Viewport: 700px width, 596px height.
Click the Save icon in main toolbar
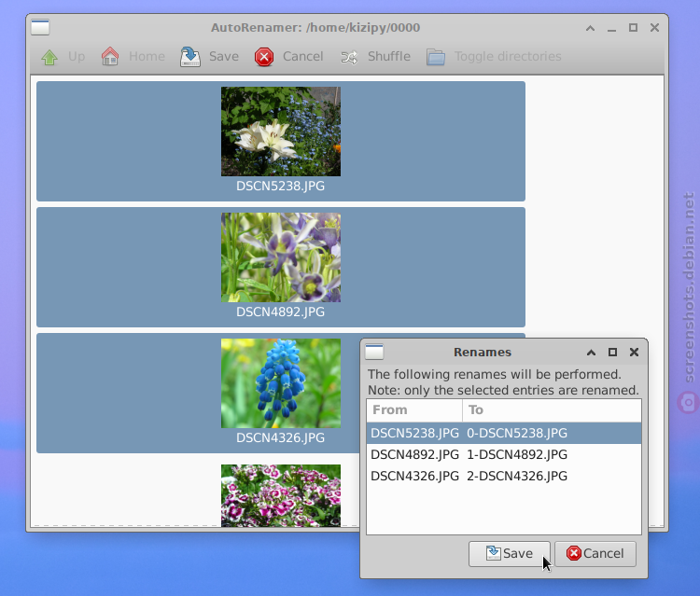190,57
